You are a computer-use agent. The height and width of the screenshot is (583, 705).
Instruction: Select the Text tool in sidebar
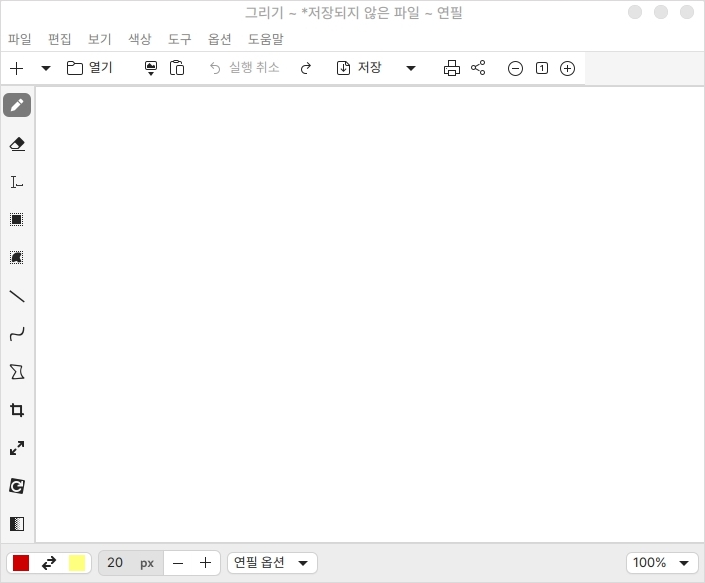point(17,182)
